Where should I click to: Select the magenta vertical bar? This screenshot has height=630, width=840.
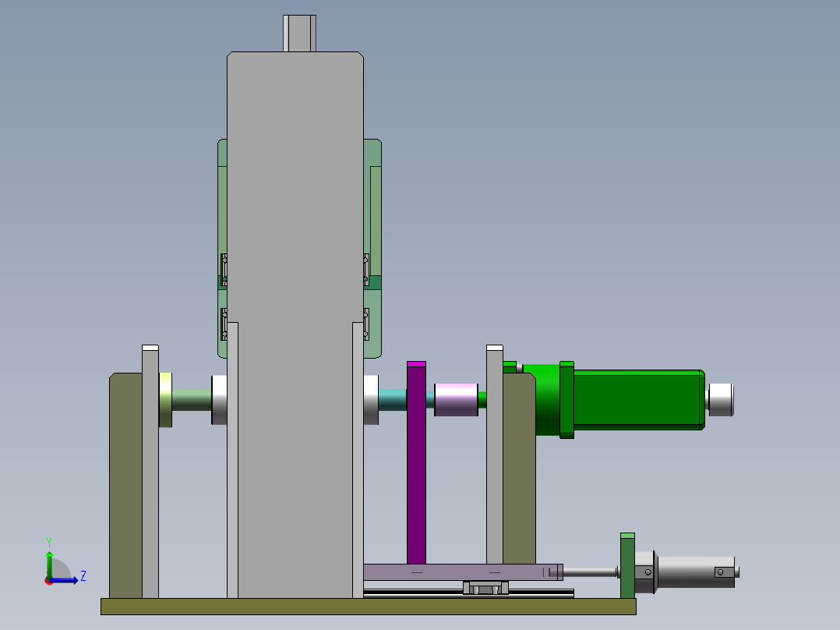click(x=416, y=462)
